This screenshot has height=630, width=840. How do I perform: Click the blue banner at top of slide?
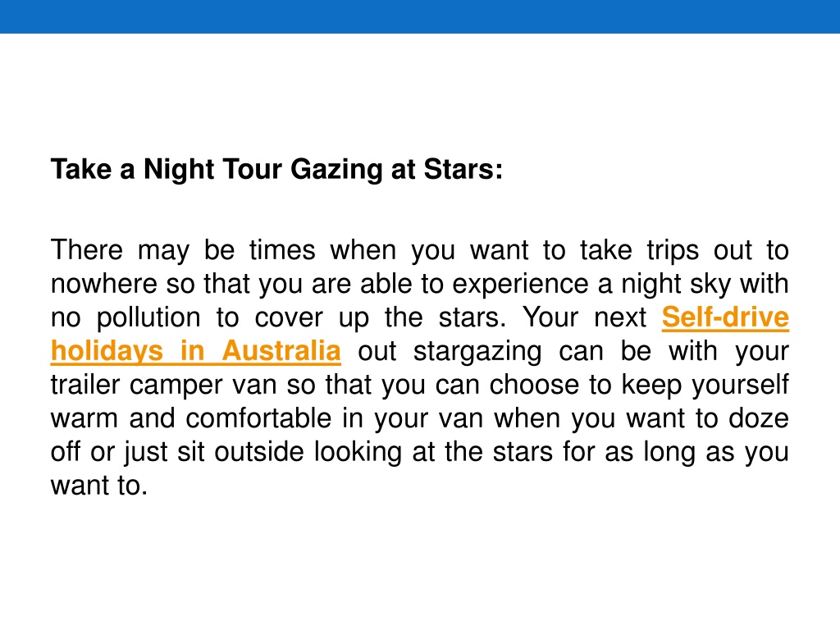420,16
